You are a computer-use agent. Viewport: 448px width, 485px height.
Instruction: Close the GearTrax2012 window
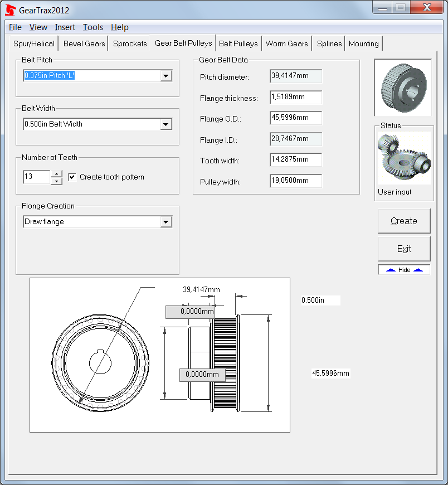(427, 8)
